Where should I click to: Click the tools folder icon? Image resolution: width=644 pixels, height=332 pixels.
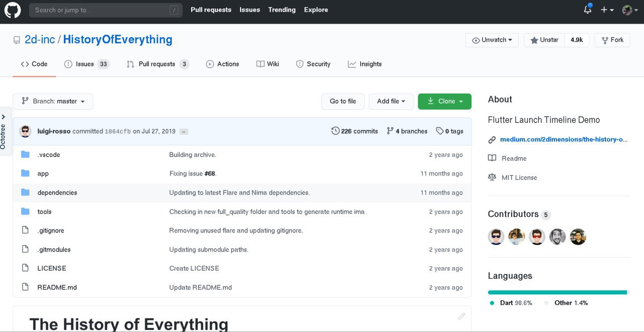pos(25,211)
